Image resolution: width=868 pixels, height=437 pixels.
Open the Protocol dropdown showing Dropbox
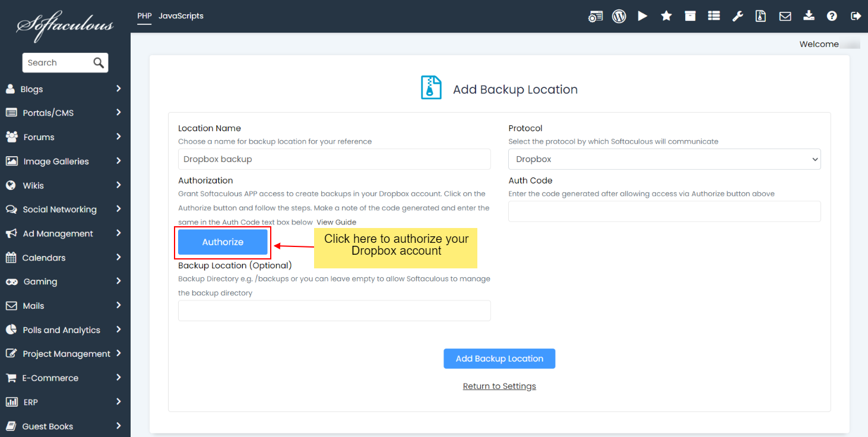[x=664, y=159]
